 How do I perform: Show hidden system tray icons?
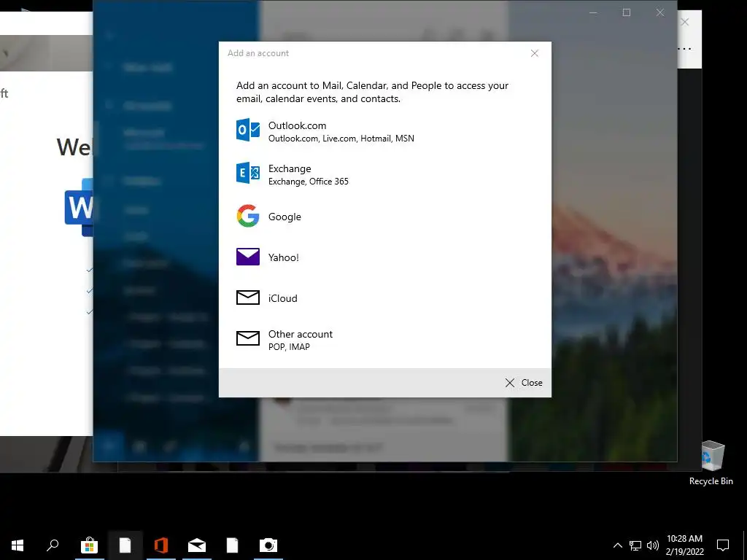click(617, 545)
